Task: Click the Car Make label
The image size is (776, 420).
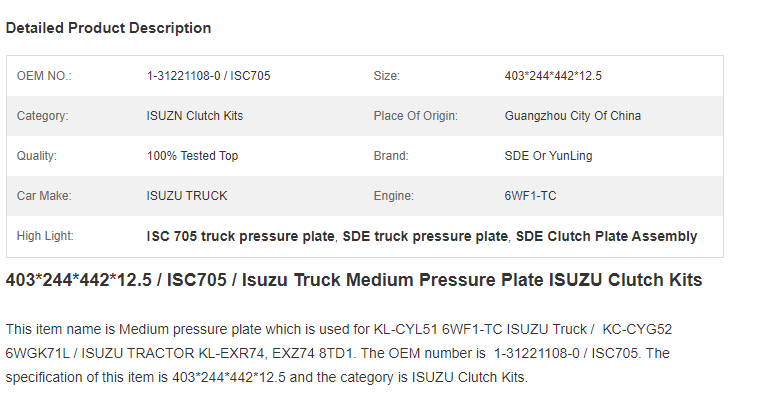Action: coord(44,196)
